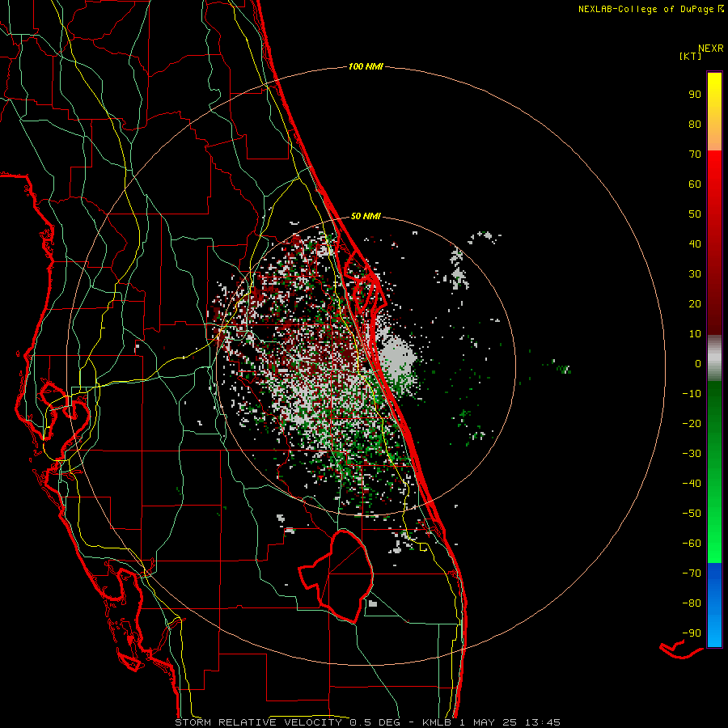Click the -30 value on the velocity scale
This screenshot has width=728, height=728.
pyautogui.click(x=692, y=454)
